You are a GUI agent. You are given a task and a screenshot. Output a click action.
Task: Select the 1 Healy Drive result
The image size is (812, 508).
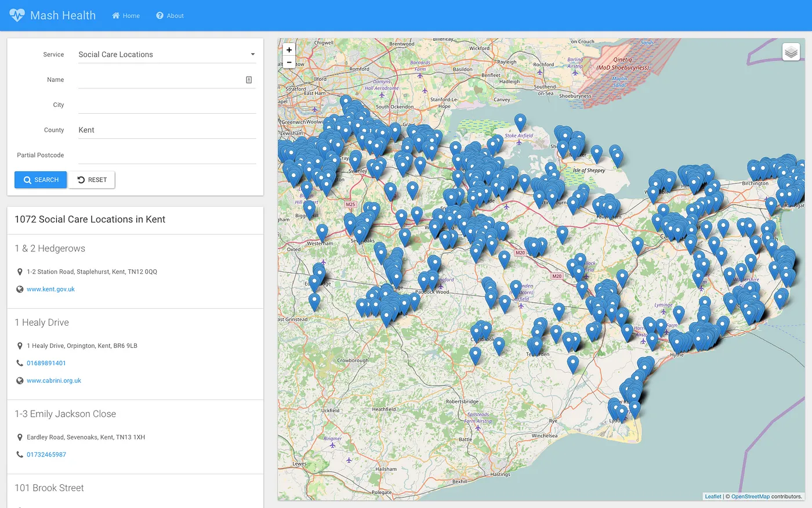tap(42, 322)
